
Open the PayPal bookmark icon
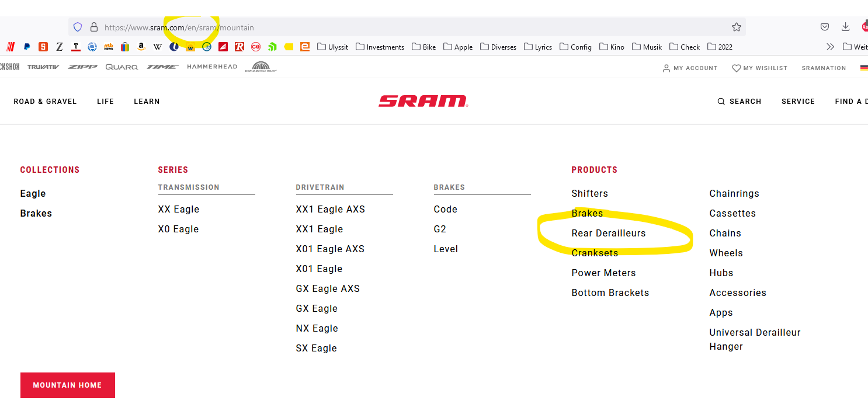point(27,47)
